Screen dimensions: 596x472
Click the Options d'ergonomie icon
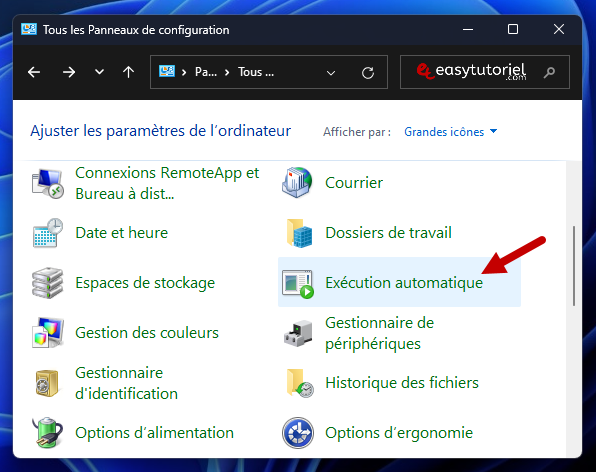tap(298, 433)
